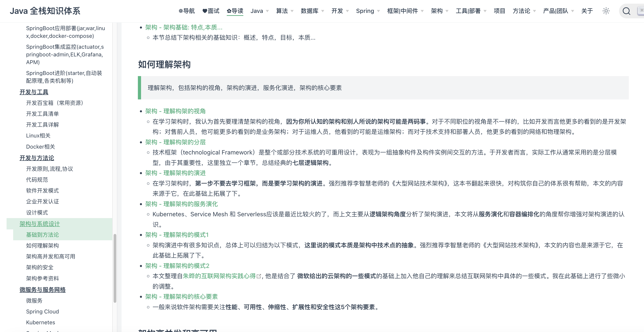Viewport: 644px width, 332px height.
Task: Open the 面试 heart nav item
Action: pyautogui.click(x=211, y=11)
